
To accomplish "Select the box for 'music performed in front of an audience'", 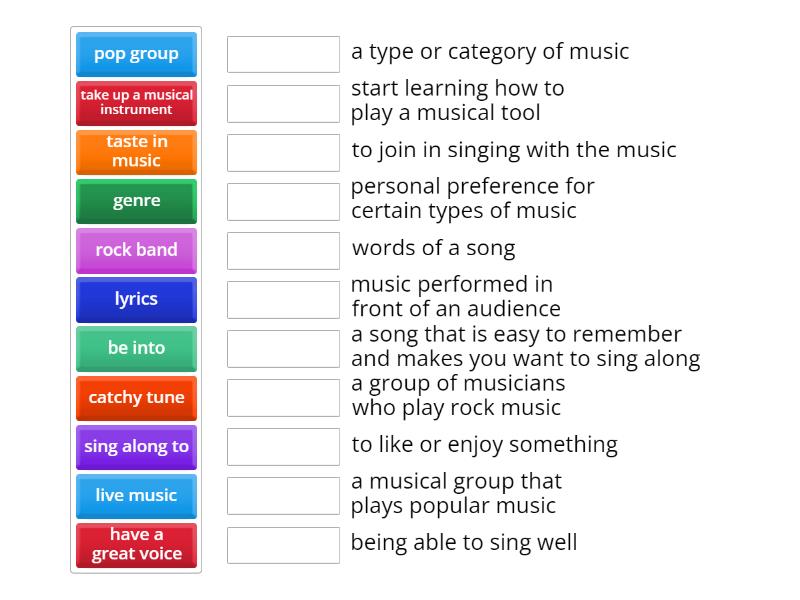I will 283,298.
